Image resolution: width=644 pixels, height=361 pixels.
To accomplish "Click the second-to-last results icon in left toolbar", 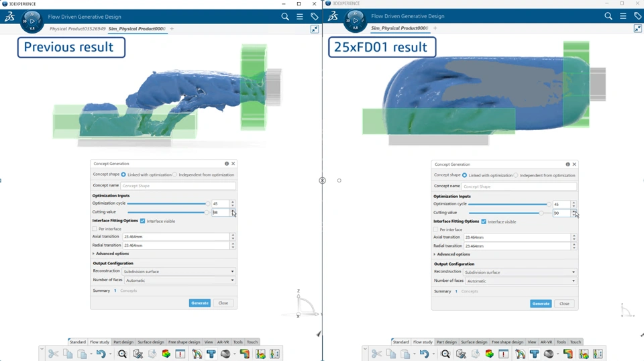I will coord(260,354).
